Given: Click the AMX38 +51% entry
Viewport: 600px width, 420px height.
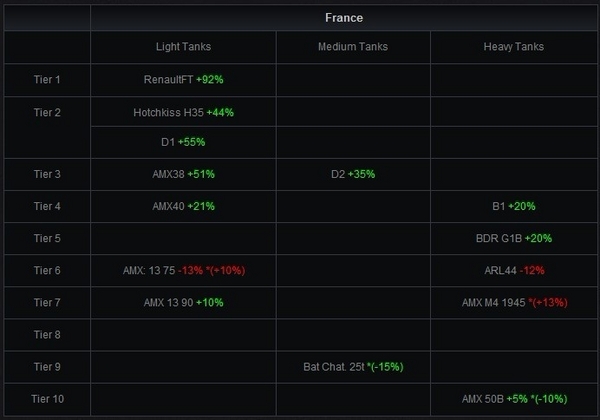Looking at the screenshot, I should [183, 174].
